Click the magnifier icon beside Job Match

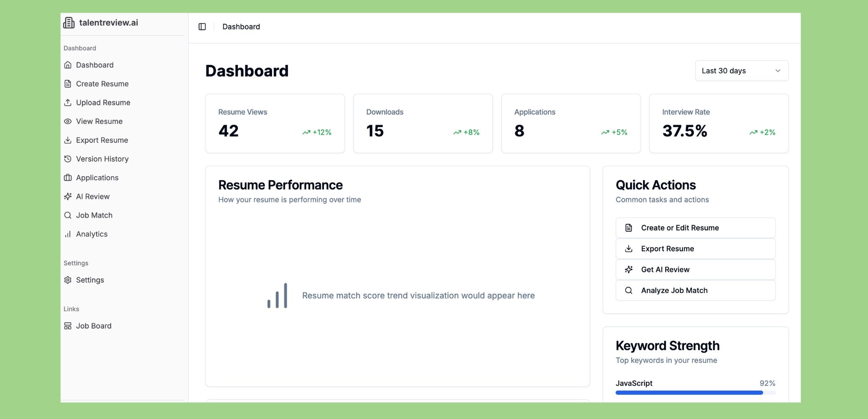tap(68, 215)
